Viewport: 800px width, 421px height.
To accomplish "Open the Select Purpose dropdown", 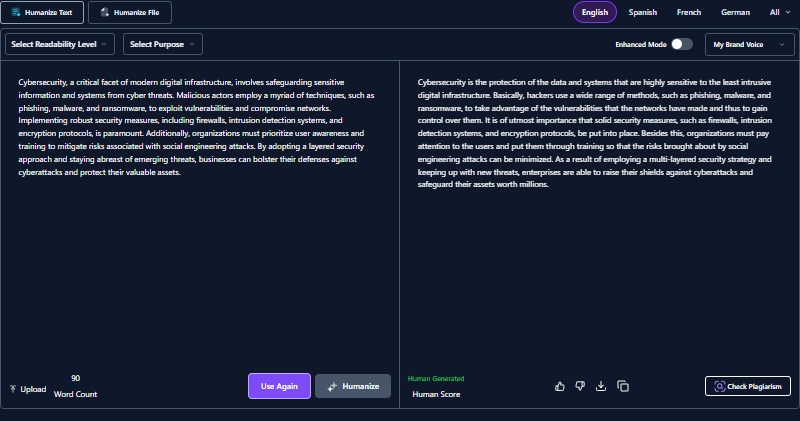I will coord(163,44).
